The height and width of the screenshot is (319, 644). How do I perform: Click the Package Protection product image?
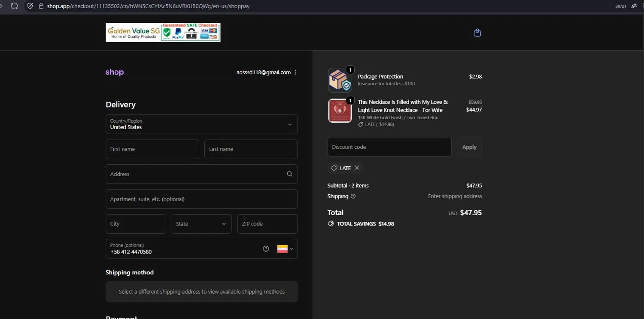coord(340,80)
